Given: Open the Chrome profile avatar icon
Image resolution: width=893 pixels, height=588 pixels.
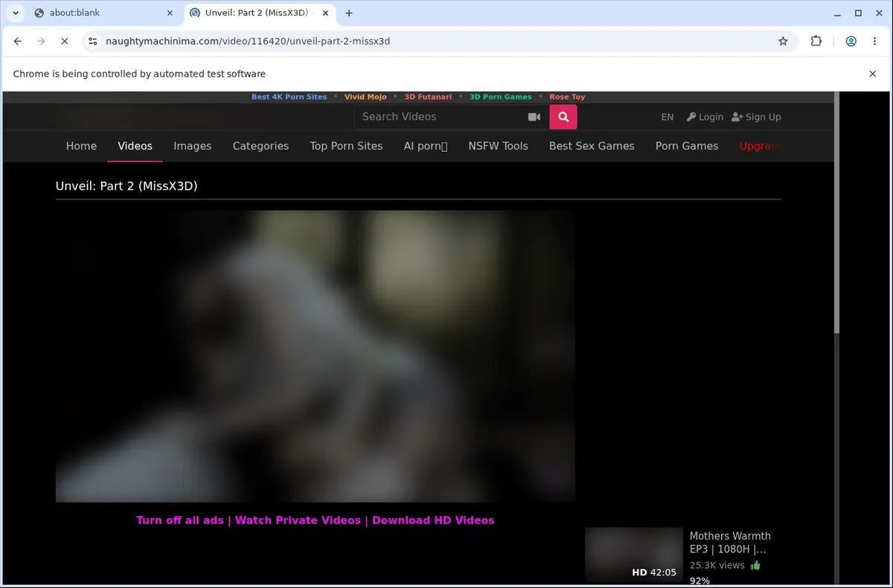Looking at the screenshot, I should (851, 42).
